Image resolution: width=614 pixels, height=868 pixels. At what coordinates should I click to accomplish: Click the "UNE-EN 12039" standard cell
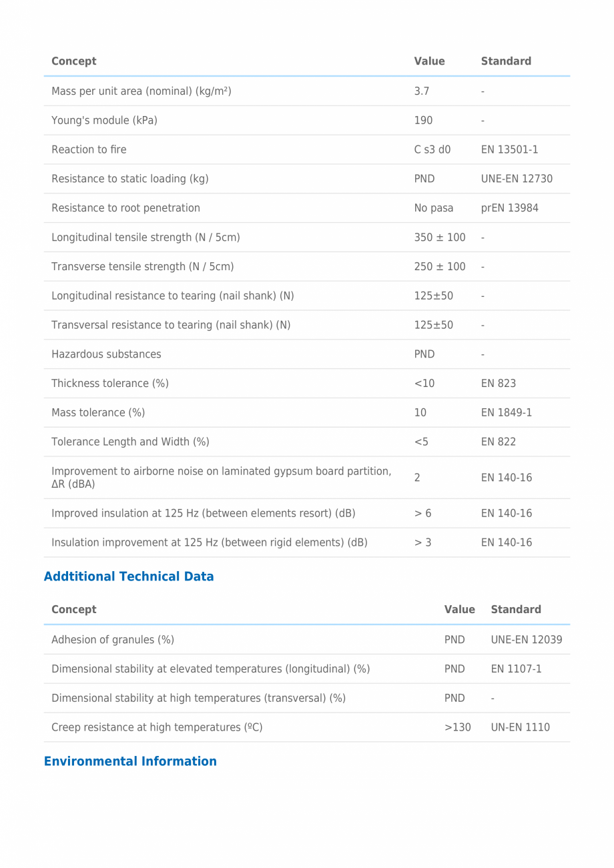point(526,640)
